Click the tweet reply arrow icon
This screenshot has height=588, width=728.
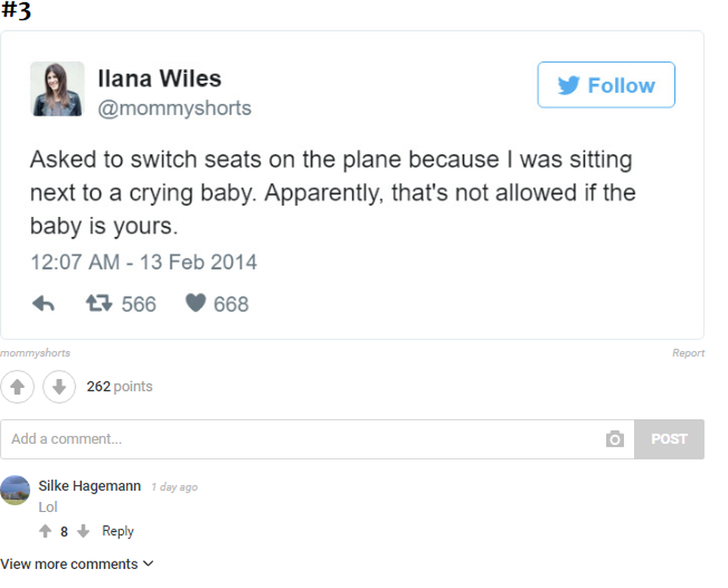(x=43, y=304)
